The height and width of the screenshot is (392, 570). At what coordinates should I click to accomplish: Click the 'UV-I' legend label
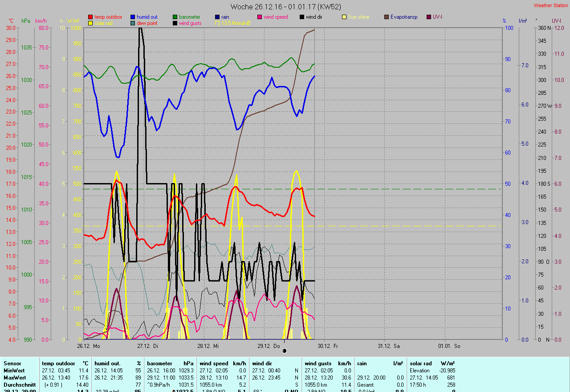click(x=437, y=17)
